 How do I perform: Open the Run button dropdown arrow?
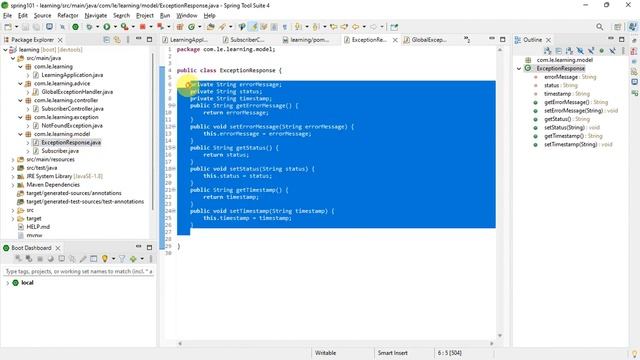(x=115, y=27)
